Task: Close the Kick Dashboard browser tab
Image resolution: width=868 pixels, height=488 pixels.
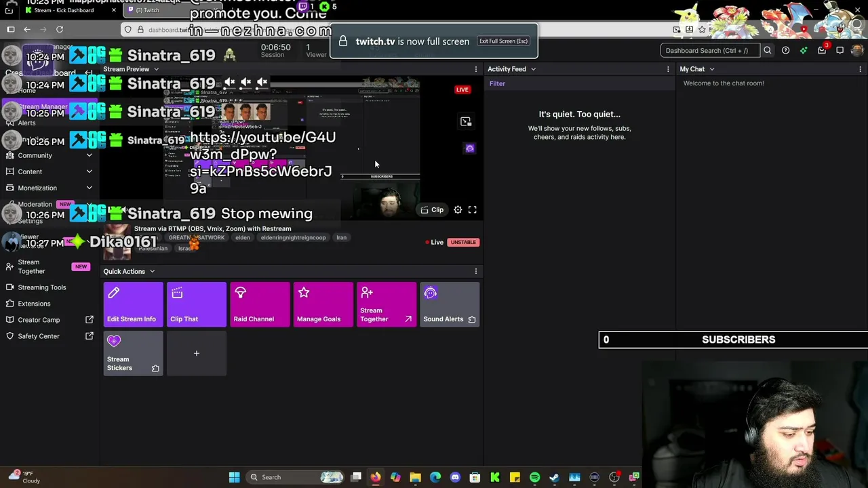Action: tap(113, 10)
